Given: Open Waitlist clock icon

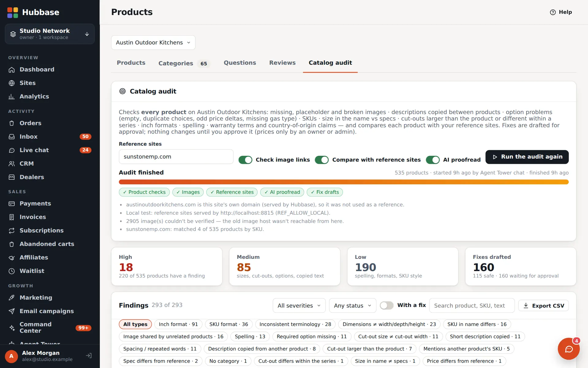Looking at the screenshot, I should [12, 271].
